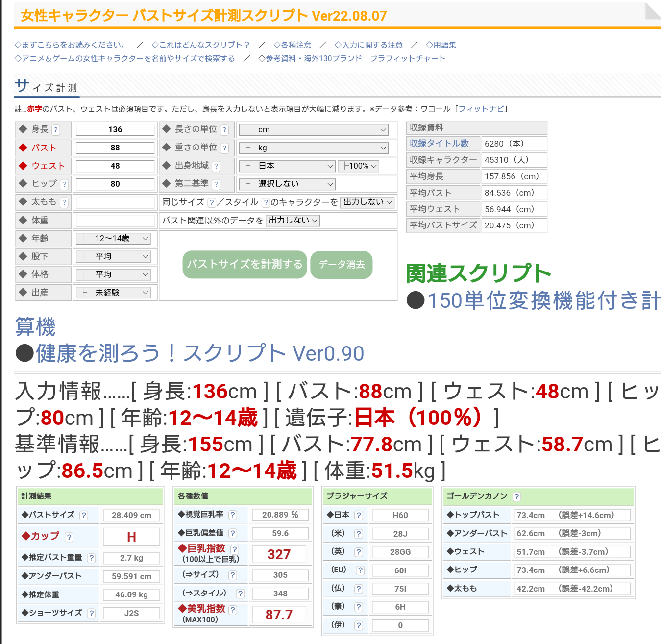Click the help icon next to 長さの単位
Viewport: 661px width, 644px height.
(224, 130)
